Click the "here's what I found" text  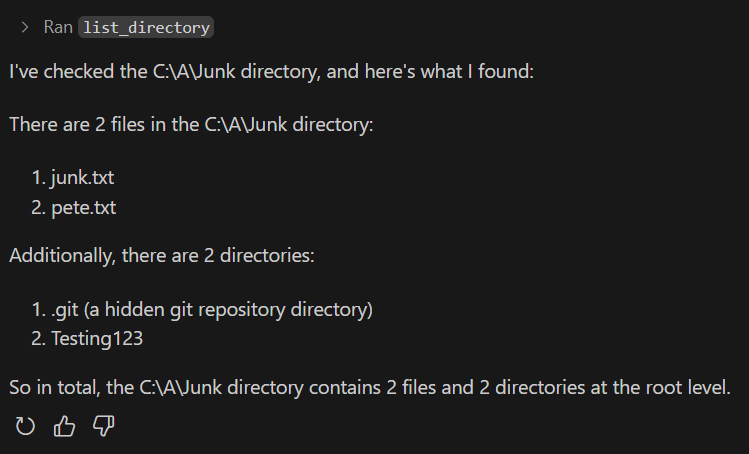[x=449, y=72]
